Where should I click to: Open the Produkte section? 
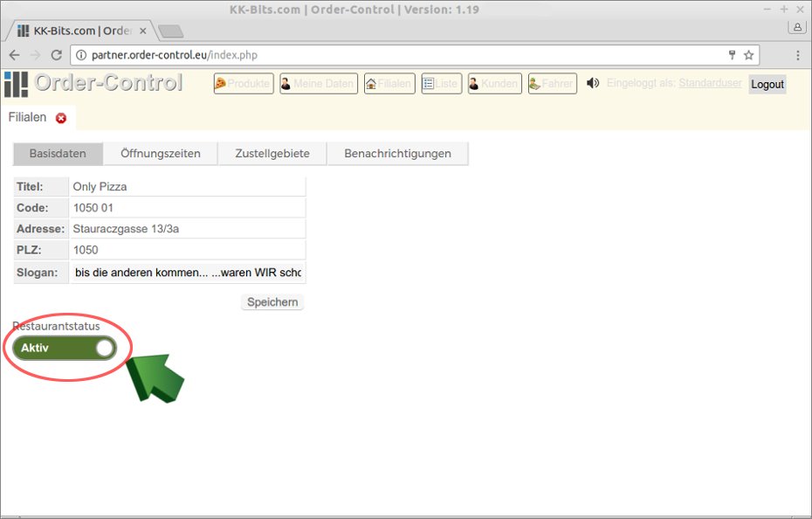(244, 84)
